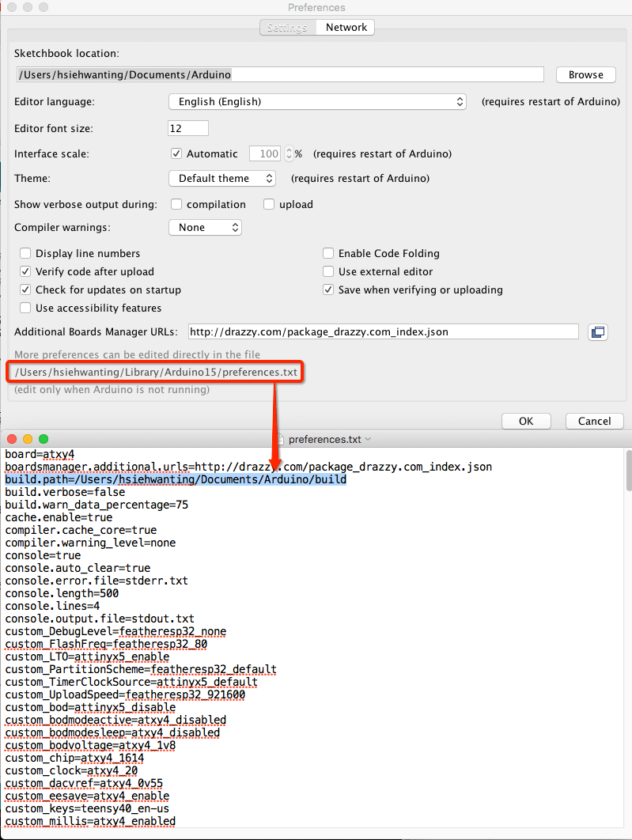Open the Editor language dropdown

(x=317, y=102)
